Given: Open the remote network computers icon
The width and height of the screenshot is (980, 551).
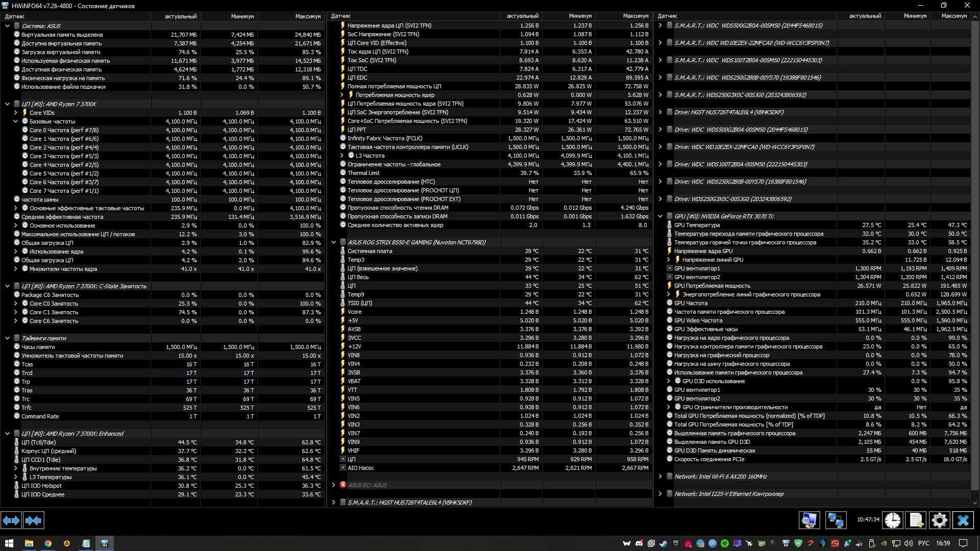Looking at the screenshot, I should [836, 520].
